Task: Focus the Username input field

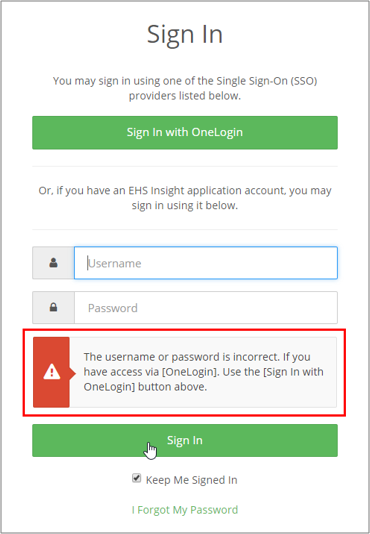Action: pyautogui.click(x=206, y=263)
